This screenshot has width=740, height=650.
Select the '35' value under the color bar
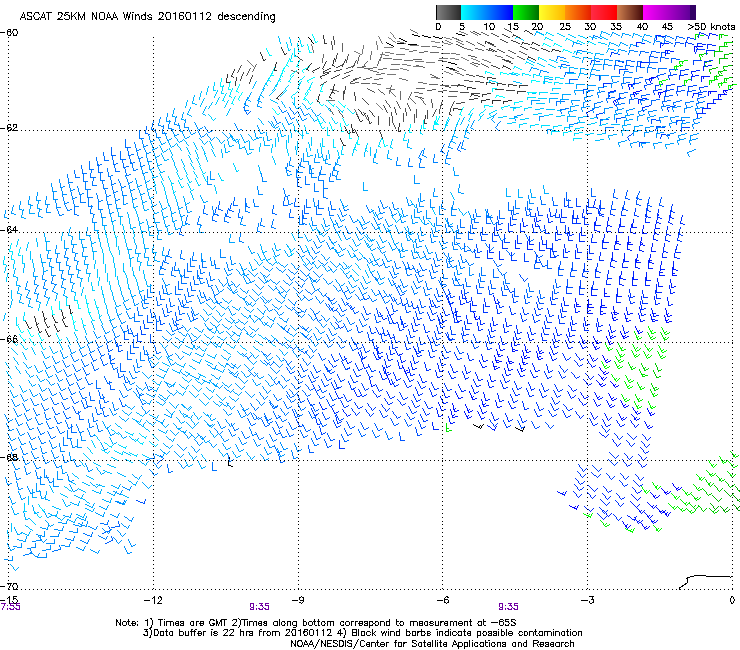pos(616,27)
